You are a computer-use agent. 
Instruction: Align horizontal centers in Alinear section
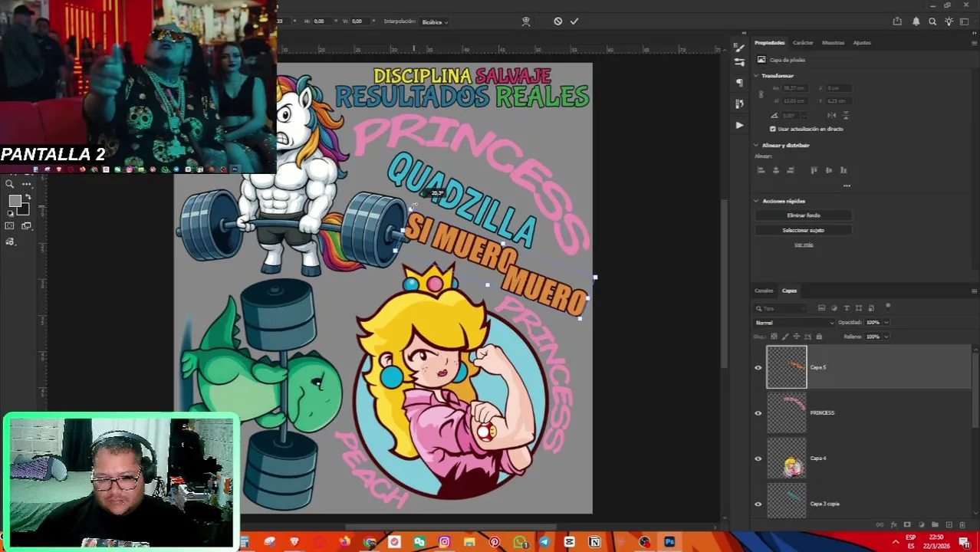(x=776, y=170)
